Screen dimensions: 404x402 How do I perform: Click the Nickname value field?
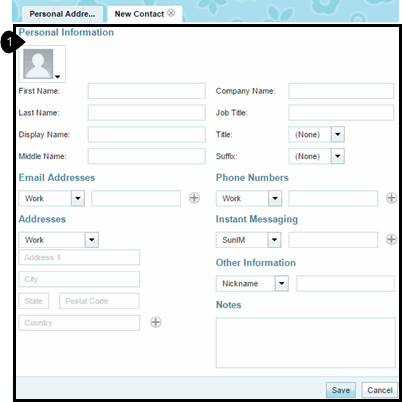click(x=345, y=284)
